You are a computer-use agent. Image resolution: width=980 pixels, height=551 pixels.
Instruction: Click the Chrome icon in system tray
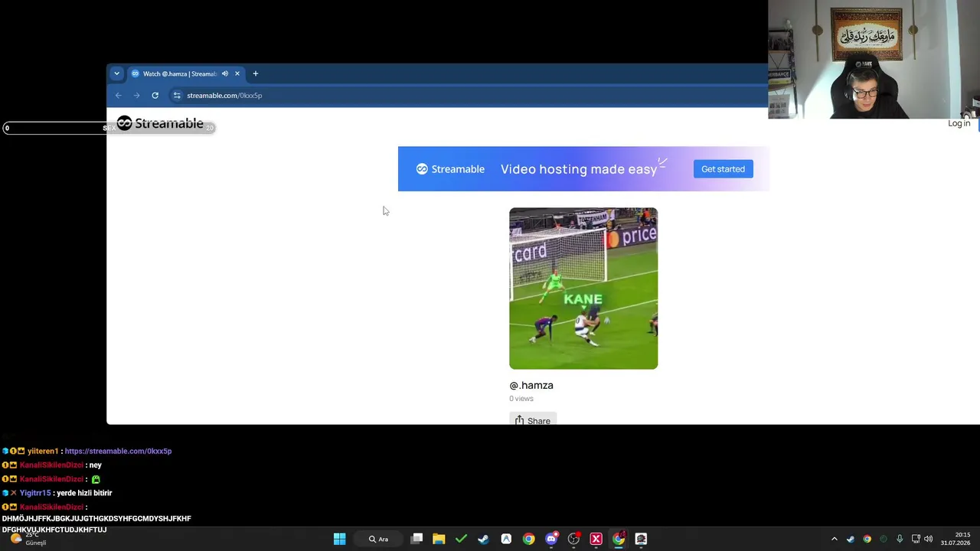point(867,539)
